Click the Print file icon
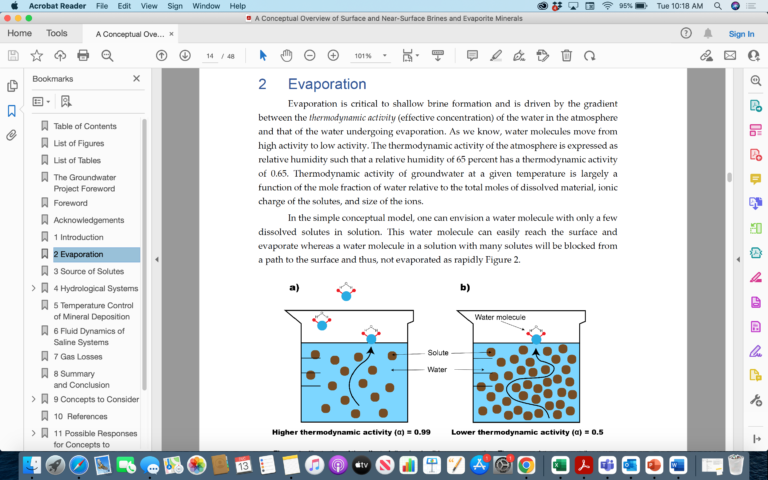Viewport: 768px width, 480px height. pos(83,55)
